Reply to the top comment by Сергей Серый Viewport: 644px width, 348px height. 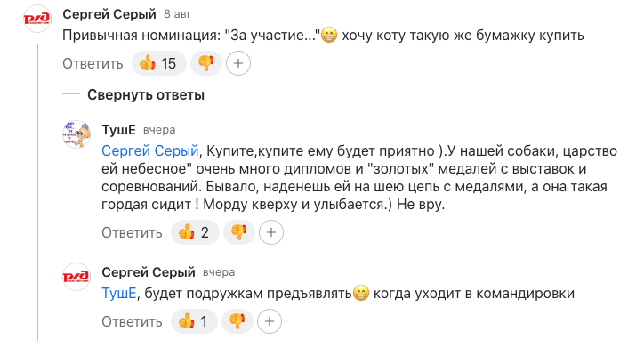[93, 64]
